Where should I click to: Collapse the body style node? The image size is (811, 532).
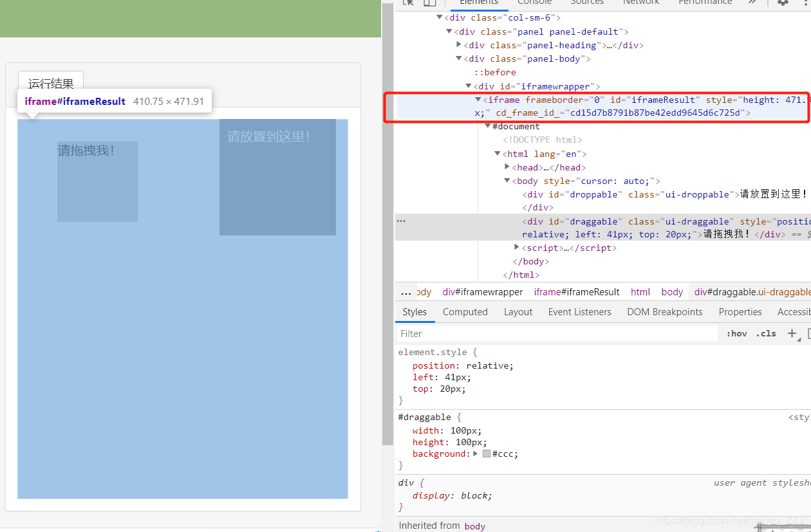click(507, 181)
